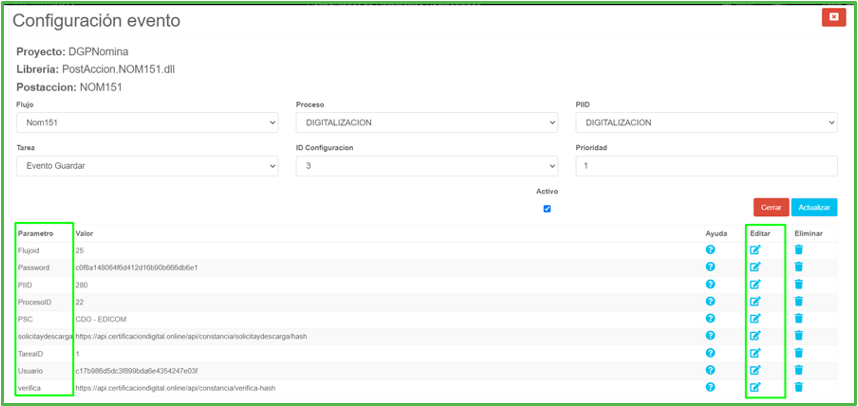
Task: Open help icon for ProcesoID parameter
Action: click(x=710, y=301)
